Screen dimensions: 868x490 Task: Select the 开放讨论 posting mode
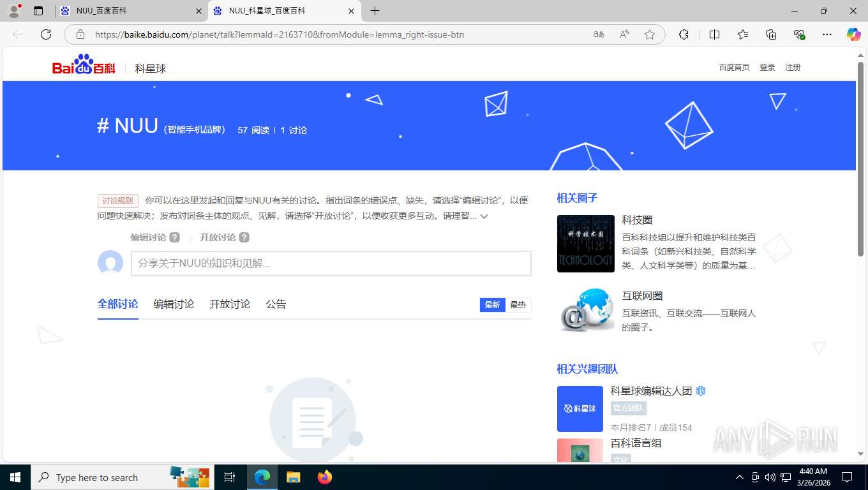point(218,237)
